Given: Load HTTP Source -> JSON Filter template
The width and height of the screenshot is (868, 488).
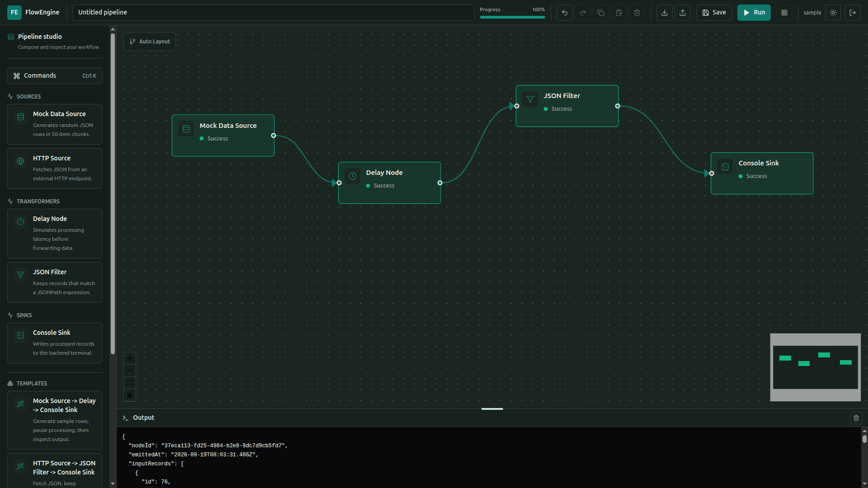Looking at the screenshot, I should tap(55, 471).
